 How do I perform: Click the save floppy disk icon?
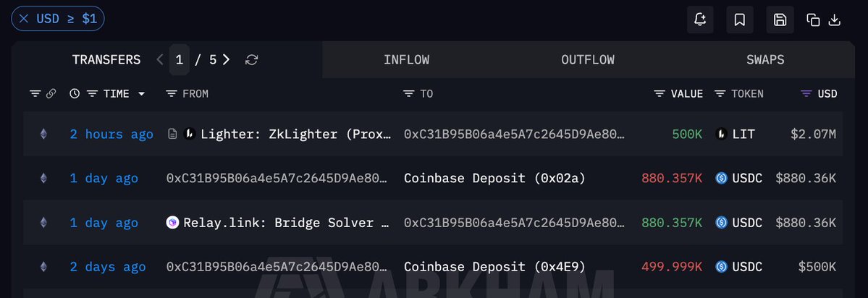pos(780,20)
